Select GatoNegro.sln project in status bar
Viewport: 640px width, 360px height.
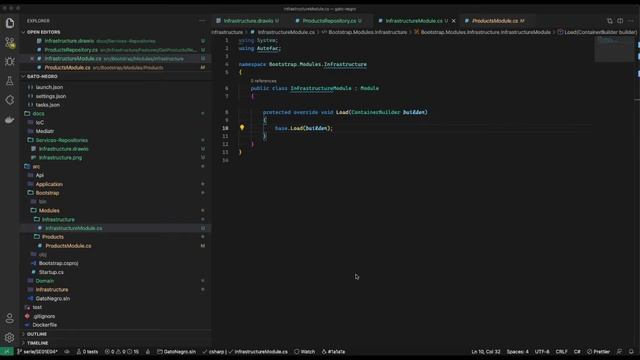click(176, 351)
